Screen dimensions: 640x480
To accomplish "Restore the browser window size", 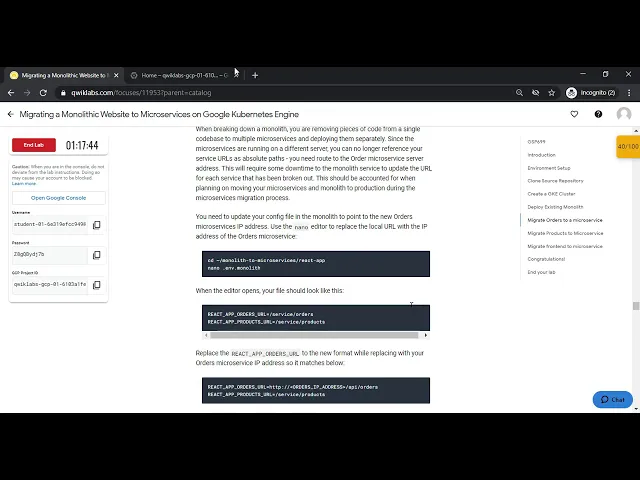I will (x=605, y=74).
